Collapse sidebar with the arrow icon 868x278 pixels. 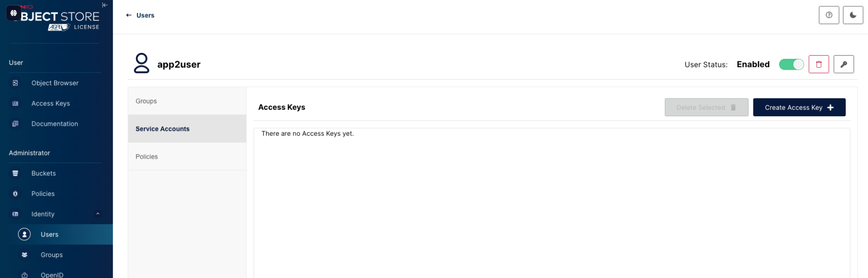point(105,5)
